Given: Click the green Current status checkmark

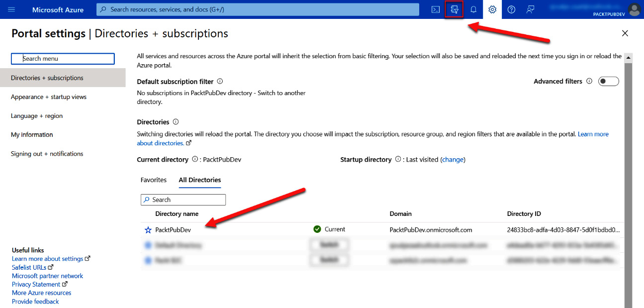Looking at the screenshot, I should click(x=317, y=229).
